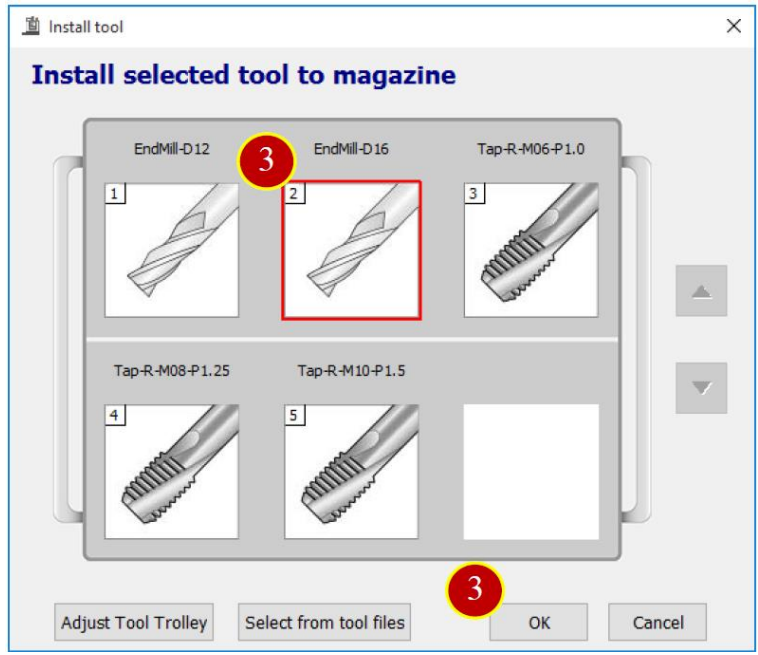
Task: Cancel the tool installation
Action: pos(657,622)
